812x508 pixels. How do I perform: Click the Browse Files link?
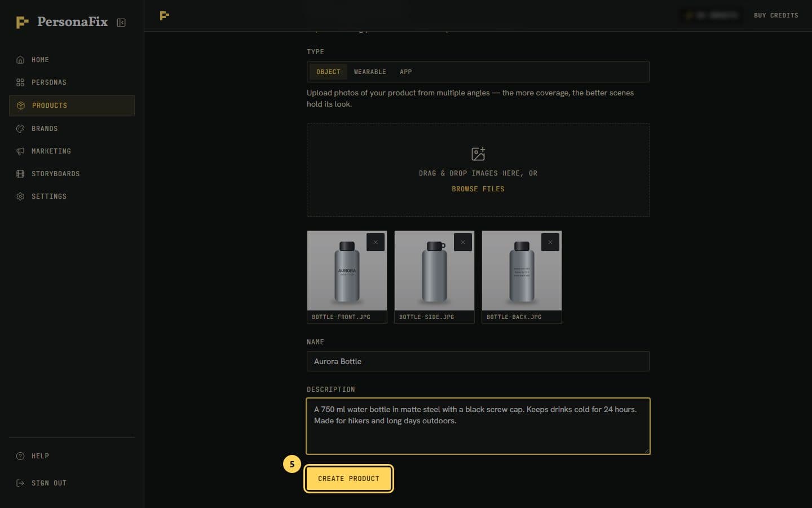tap(478, 189)
